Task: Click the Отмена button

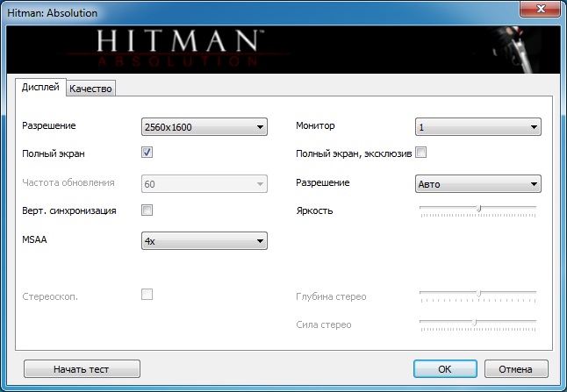Action: [x=516, y=369]
